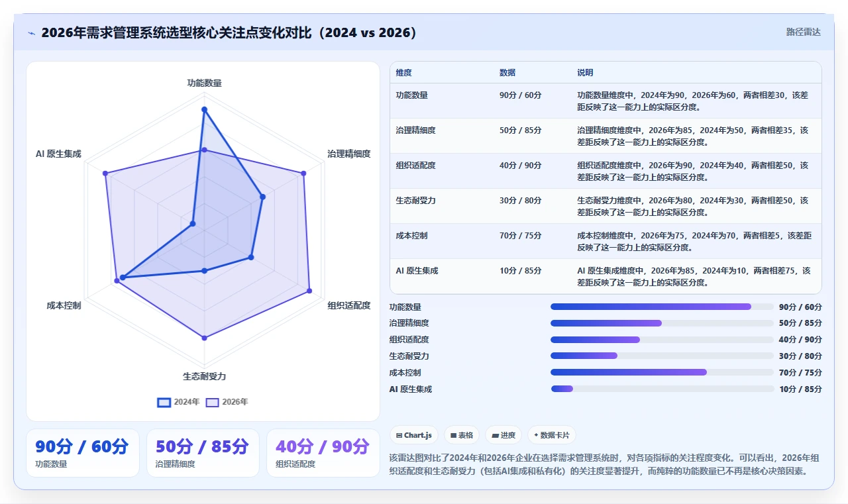Click the 路径雷达 label in the header
This screenshot has width=848, height=504.
[803, 32]
